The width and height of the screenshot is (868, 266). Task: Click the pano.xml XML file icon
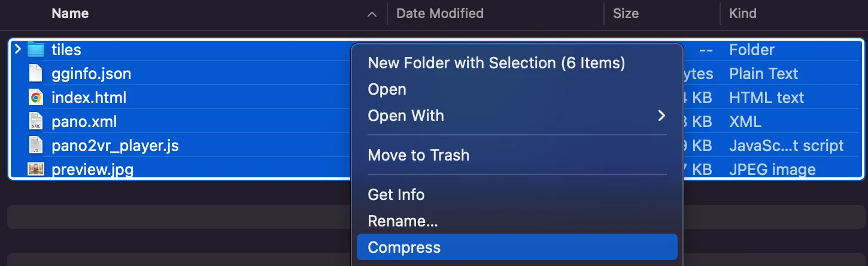tap(36, 122)
